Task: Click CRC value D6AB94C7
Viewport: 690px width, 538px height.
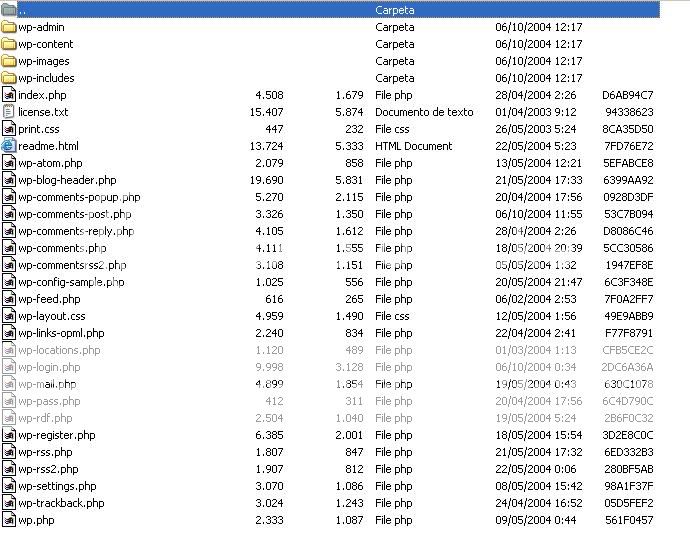Action: coord(628,95)
